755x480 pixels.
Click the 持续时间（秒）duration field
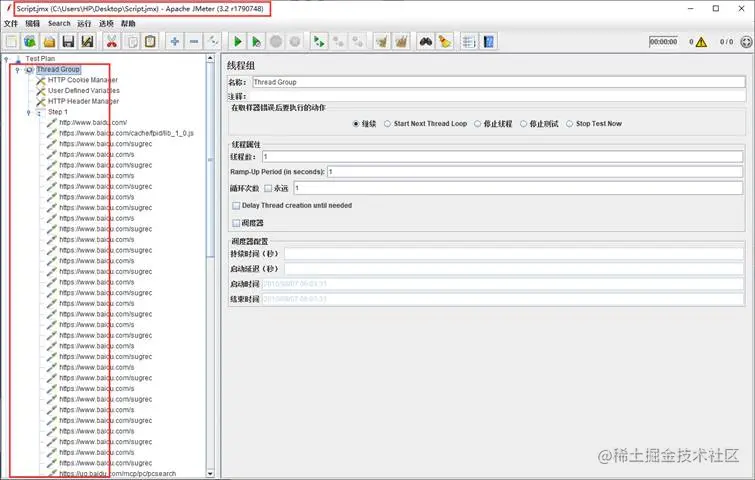tap(514, 254)
